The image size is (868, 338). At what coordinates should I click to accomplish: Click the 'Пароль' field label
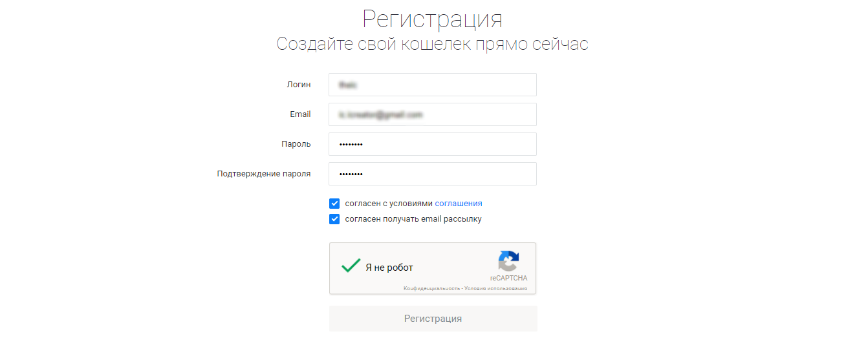click(296, 144)
